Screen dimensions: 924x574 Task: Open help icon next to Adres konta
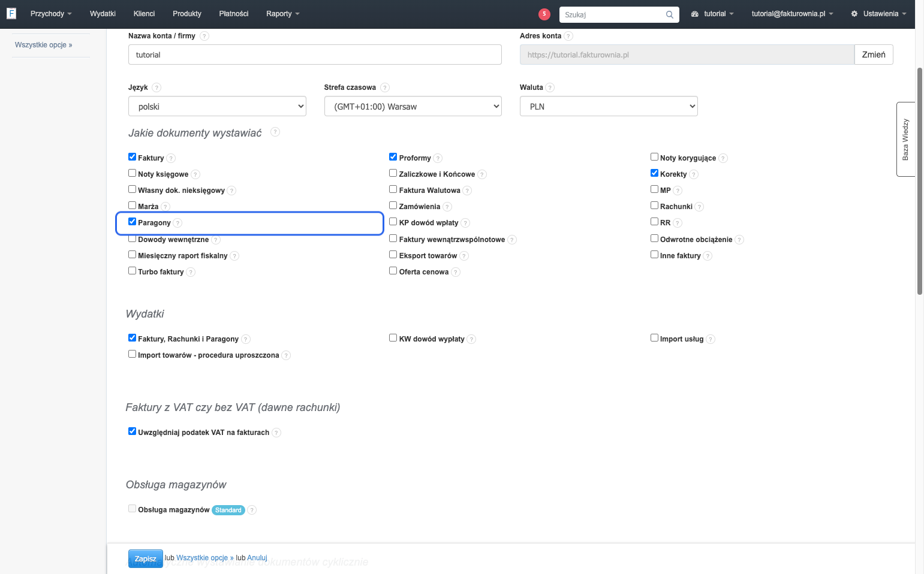(568, 36)
